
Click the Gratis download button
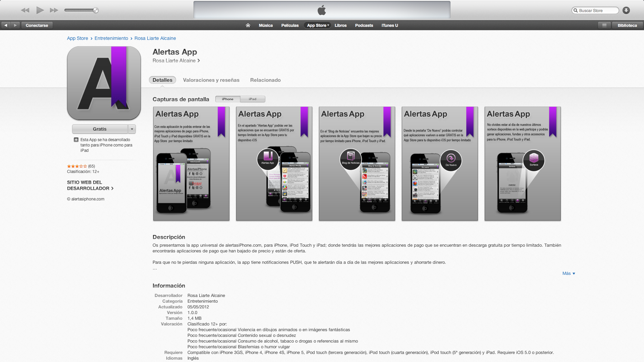point(100,129)
